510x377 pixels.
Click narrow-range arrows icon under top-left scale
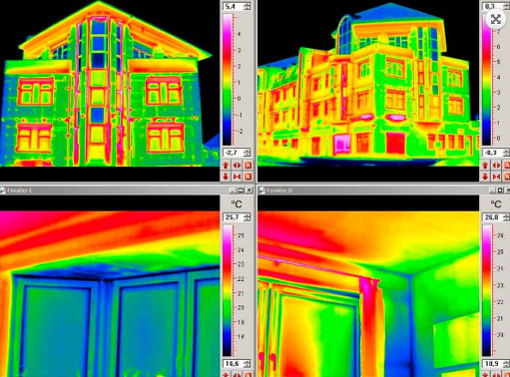237,176
